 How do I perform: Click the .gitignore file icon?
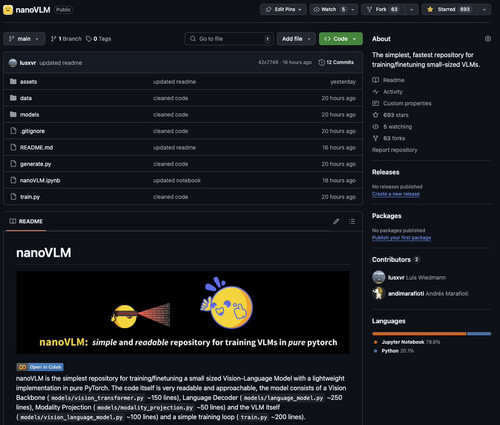pyautogui.click(x=13, y=131)
